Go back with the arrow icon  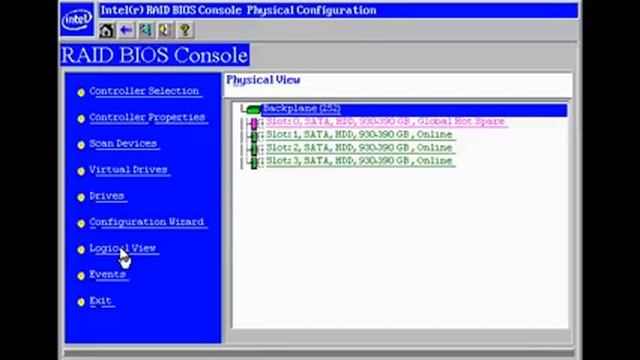tap(127, 31)
